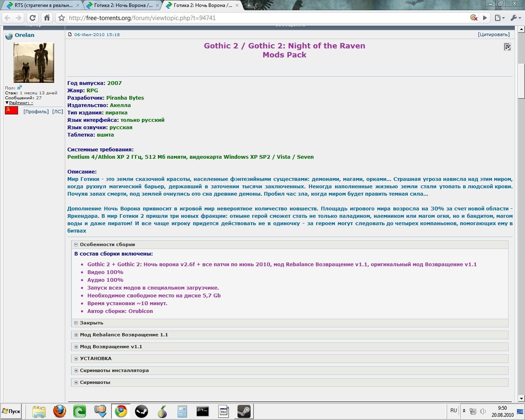Open a new tab with the plus button
Viewport: 525px width, 420px height.
click(249, 5)
